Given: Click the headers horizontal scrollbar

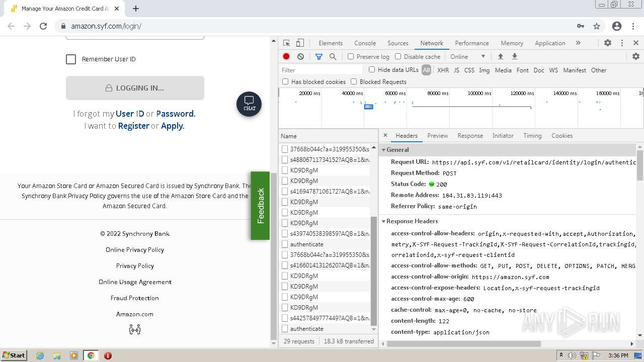Looking at the screenshot, I should coord(463,344).
